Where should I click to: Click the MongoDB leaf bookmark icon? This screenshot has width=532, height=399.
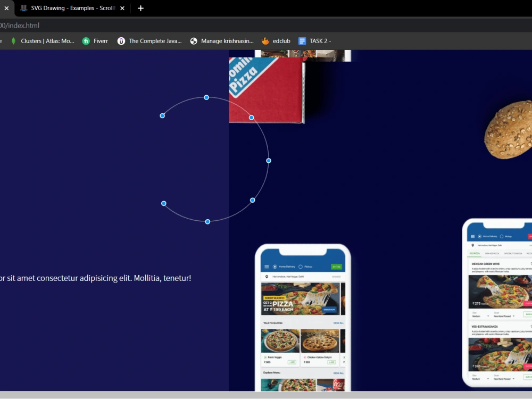point(14,41)
